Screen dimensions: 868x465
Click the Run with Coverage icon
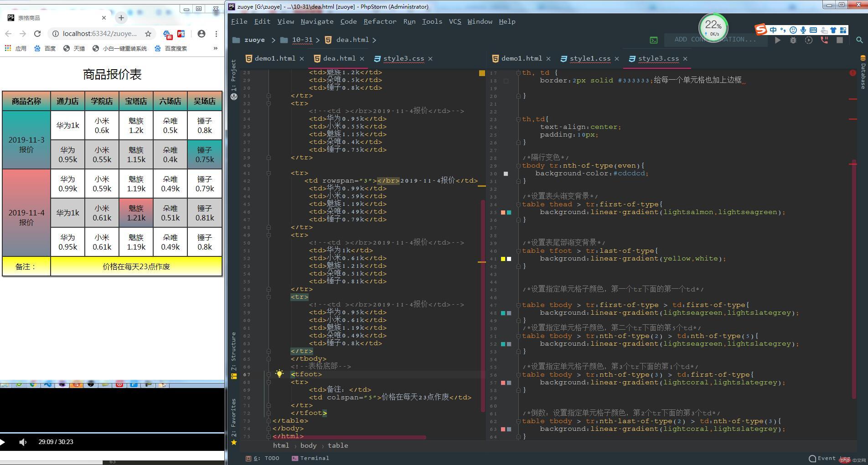point(809,40)
